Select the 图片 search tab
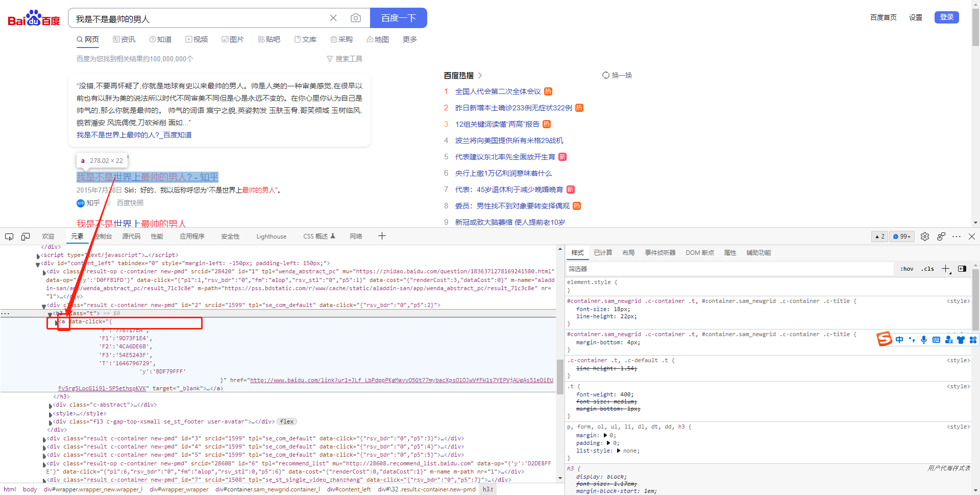Viewport: 980px width, 495px height. coord(233,39)
